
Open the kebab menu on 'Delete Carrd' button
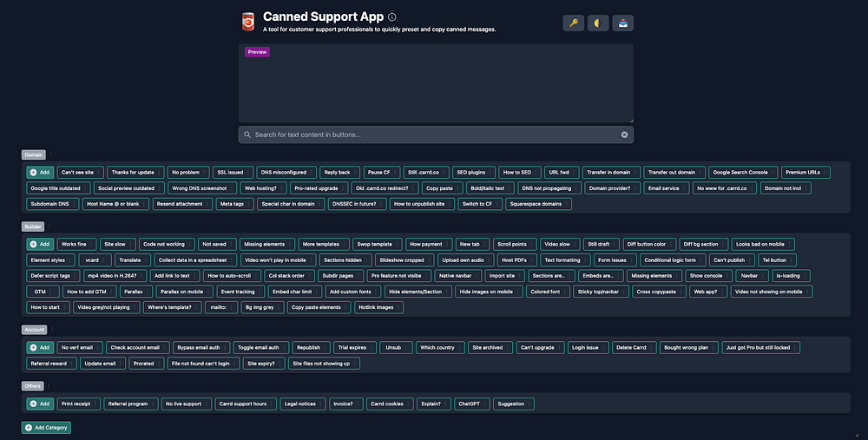tap(651, 347)
